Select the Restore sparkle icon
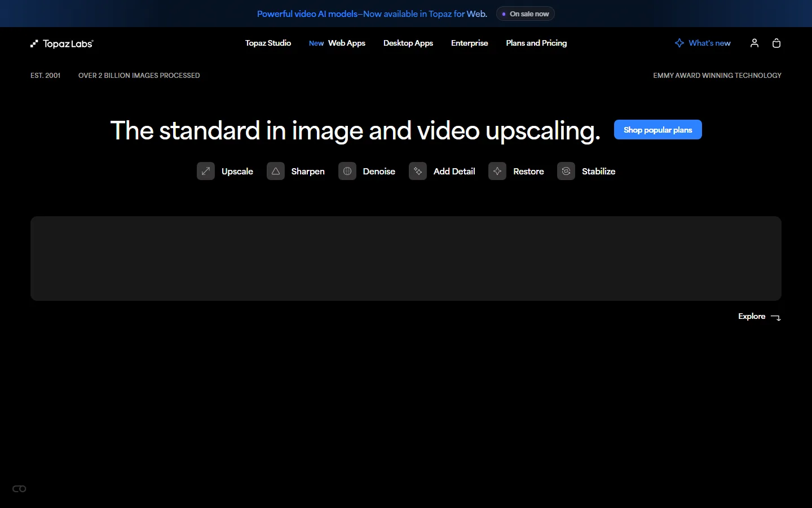 coord(497,171)
